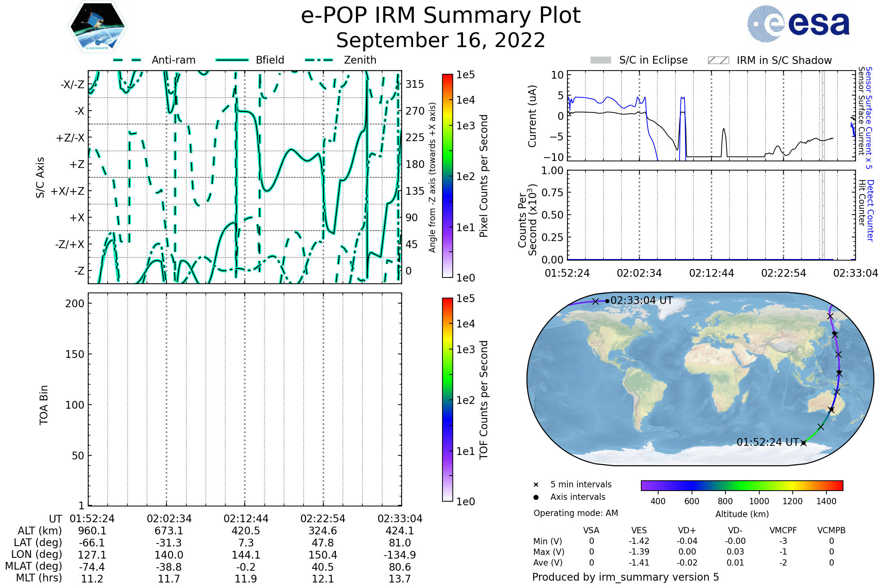Click the S/C in Eclipse gray patch
The width and height of the screenshot is (882, 588).
pyautogui.click(x=600, y=60)
